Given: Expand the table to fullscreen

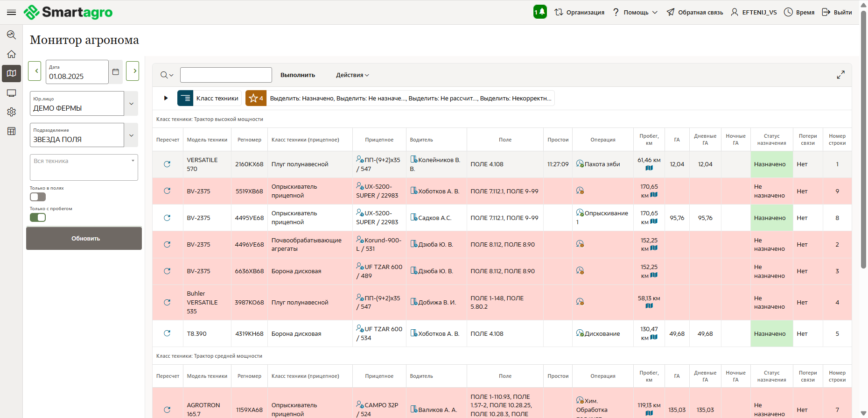Looking at the screenshot, I should pyautogui.click(x=840, y=75).
